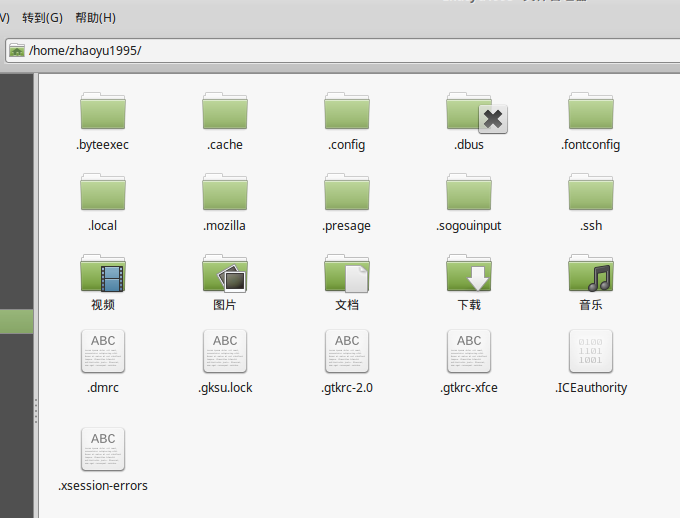The image size is (680, 518).
Task: Select the .gksu.lock file icon
Action: (225, 351)
